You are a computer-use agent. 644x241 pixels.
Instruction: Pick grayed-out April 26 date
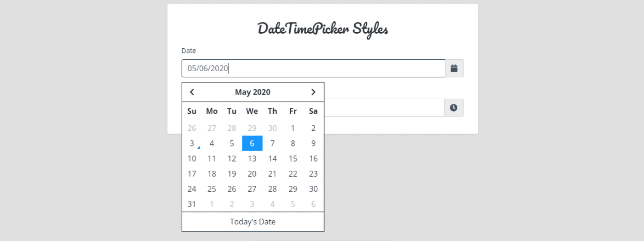click(x=192, y=128)
